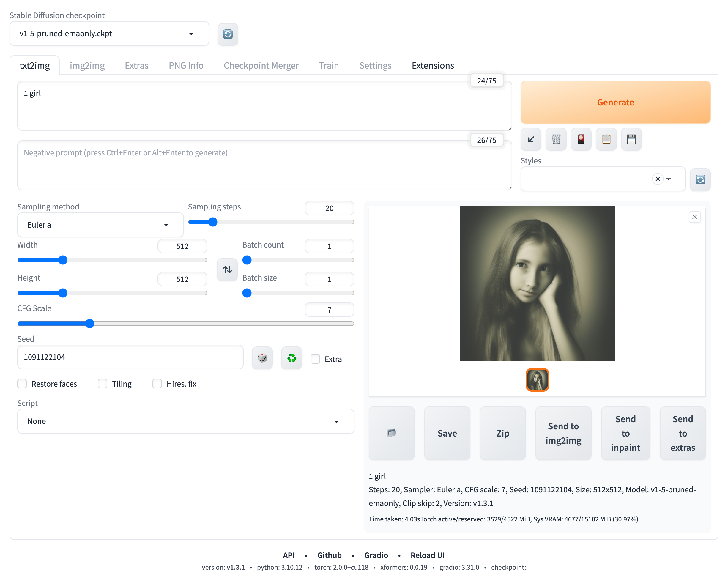Image resolution: width=728 pixels, height=583 pixels.
Task: Open the Sampling method dropdown
Action: tap(100, 225)
